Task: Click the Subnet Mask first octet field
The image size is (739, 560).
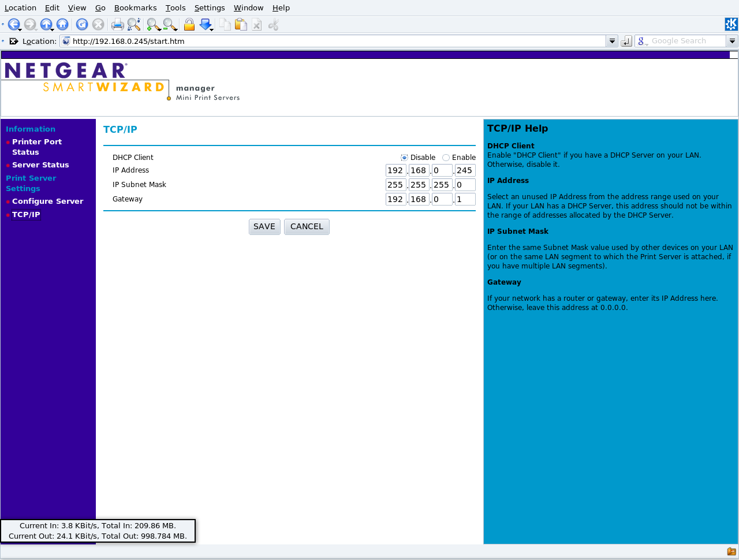Action: (396, 185)
